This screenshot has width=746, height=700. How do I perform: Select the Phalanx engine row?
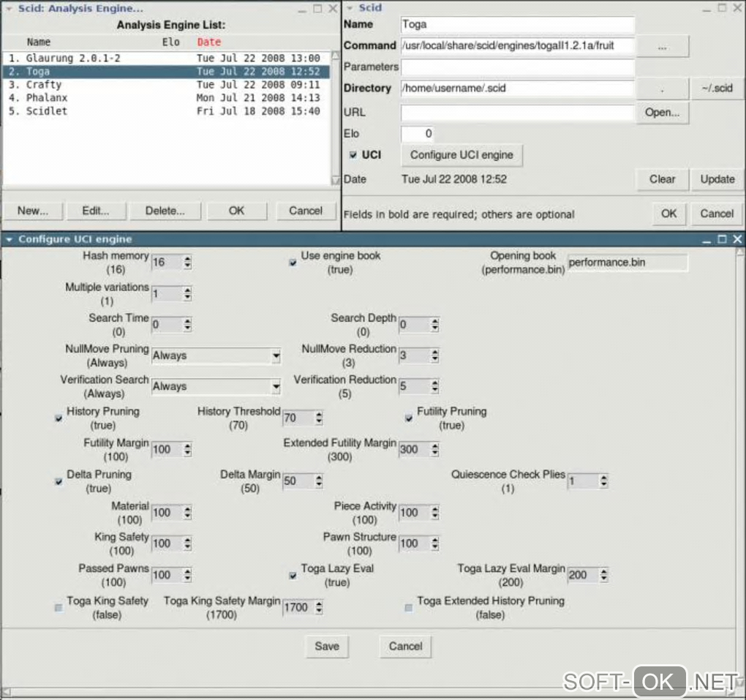tap(167, 97)
